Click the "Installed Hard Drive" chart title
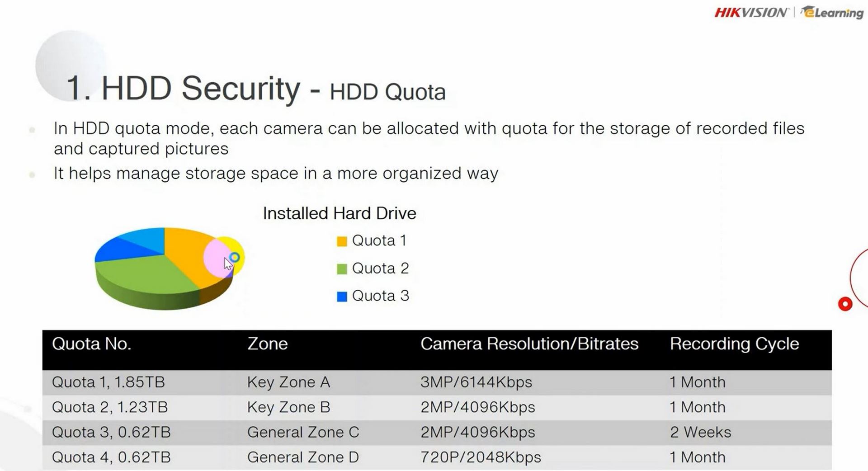Image resolution: width=868 pixels, height=471 pixels. pyautogui.click(x=340, y=213)
